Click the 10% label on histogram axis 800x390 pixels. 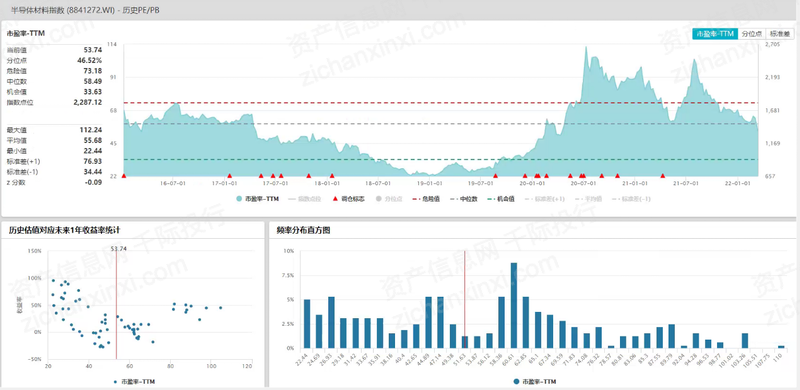(x=289, y=251)
